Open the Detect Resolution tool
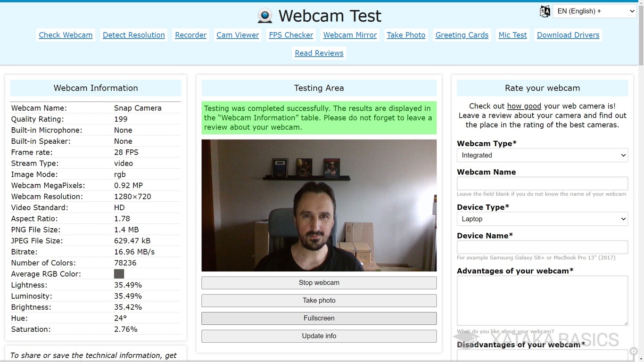Viewport: 644px width, 362px height. coord(133,35)
